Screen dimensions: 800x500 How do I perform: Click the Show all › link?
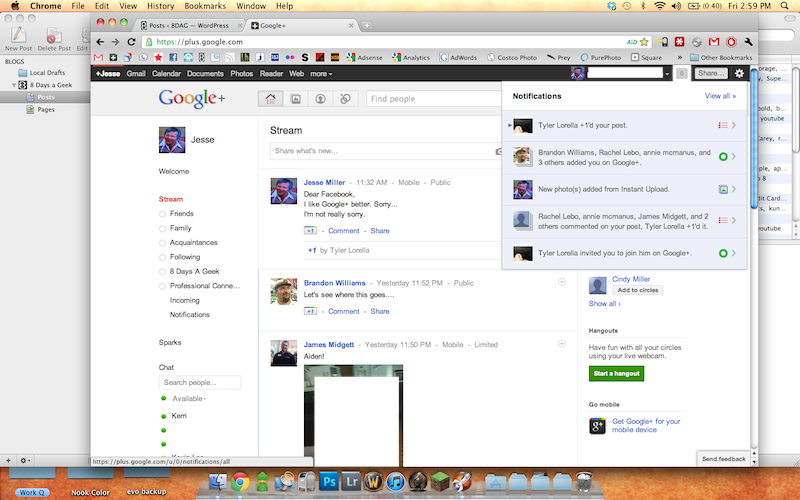click(605, 304)
